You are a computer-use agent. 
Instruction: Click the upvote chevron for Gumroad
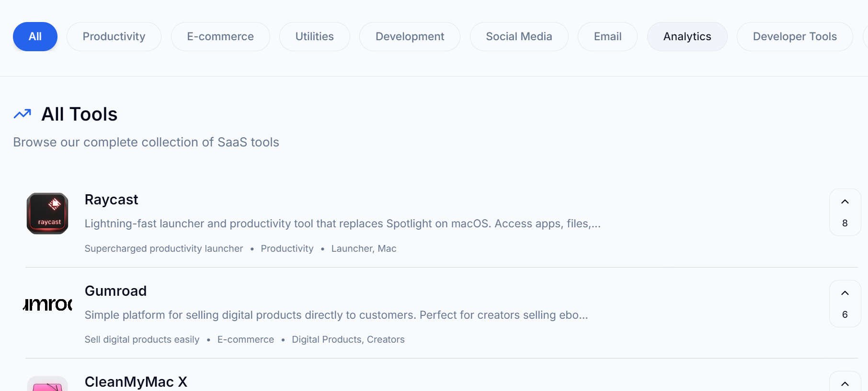pos(845,292)
